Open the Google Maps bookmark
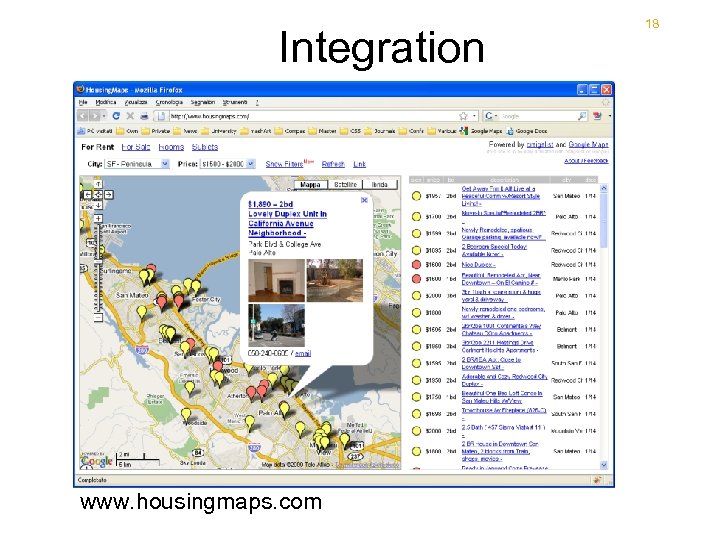The height and width of the screenshot is (540, 720). click(481, 131)
